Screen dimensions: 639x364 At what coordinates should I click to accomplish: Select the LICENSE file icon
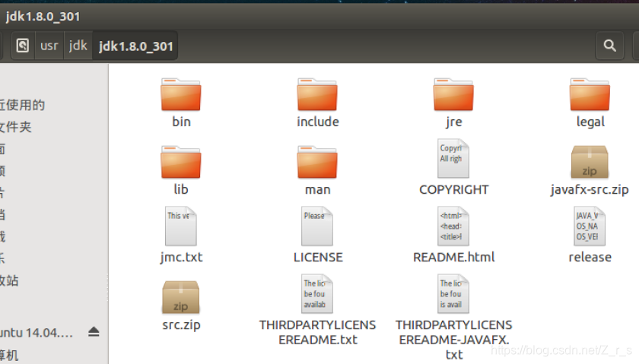317,226
